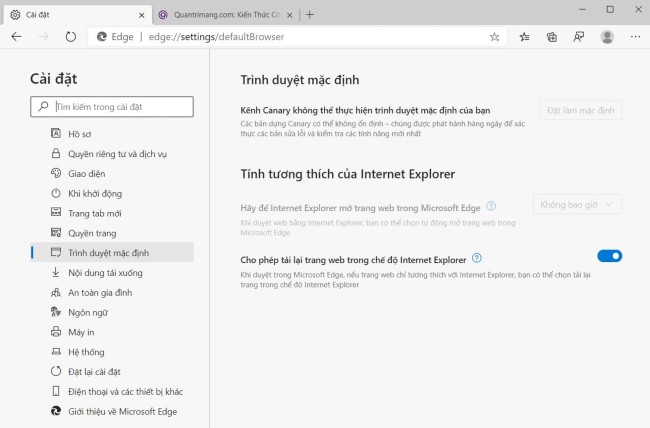Open the Không bao giờ dropdown

coord(577,204)
